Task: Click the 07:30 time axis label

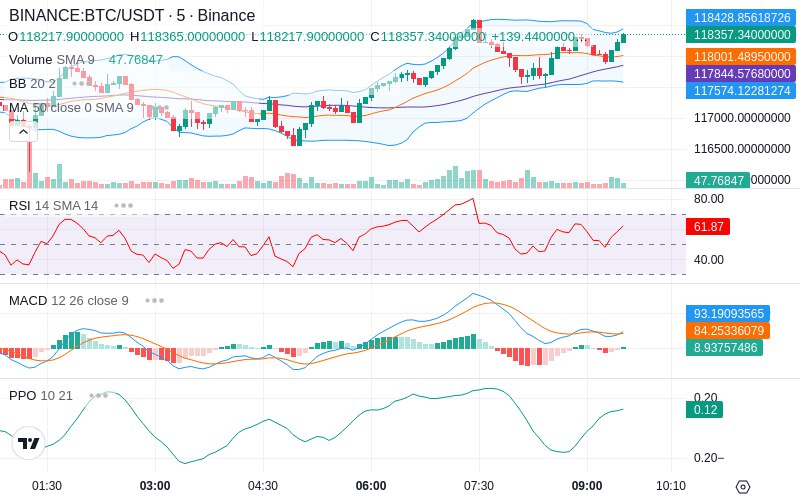Action: [479, 486]
